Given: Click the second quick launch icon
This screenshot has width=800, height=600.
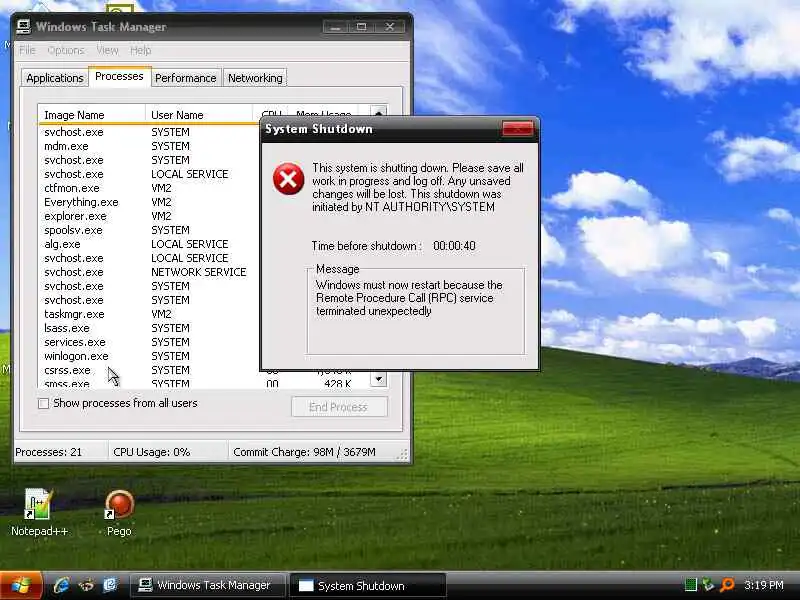Looking at the screenshot, I should [x=86, y=585].
